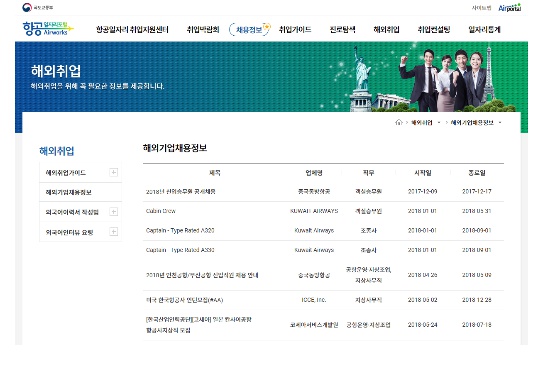Expand 외국어인터뷰 요령 plus icon
The height and width of the screenshot is (389, 541).
(114, 232)
